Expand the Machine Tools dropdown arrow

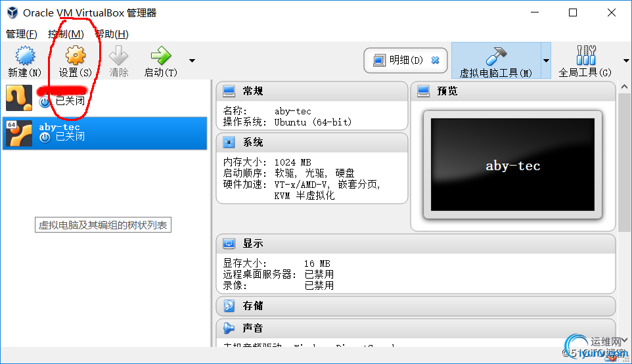pyautogui.click(x=546, y=60)
